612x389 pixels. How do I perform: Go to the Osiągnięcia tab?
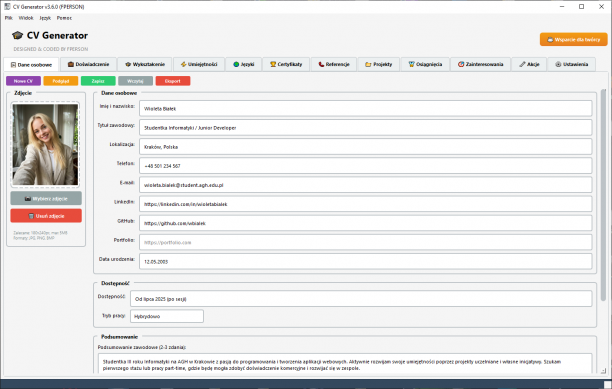pyautogui.click(x=425, y=64)
